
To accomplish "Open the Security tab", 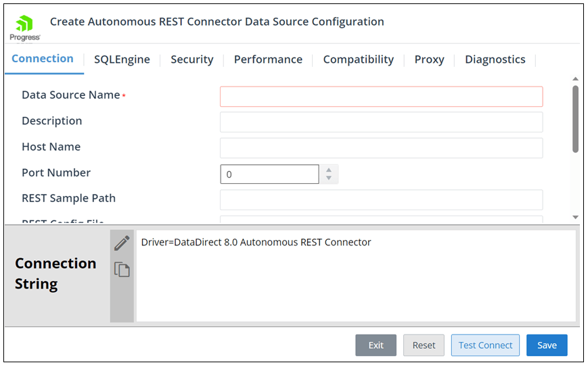I will tap(191, 59).
